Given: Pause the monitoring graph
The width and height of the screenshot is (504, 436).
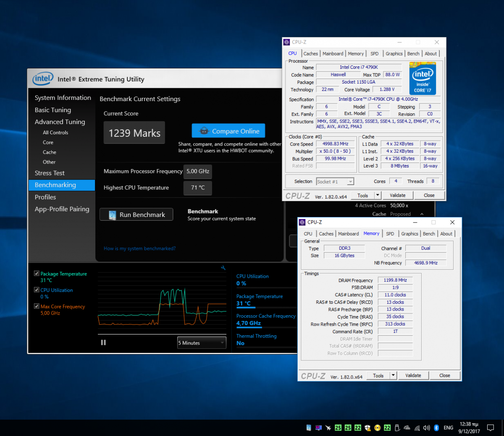Looking at the screenshot, I should point(103,342).
